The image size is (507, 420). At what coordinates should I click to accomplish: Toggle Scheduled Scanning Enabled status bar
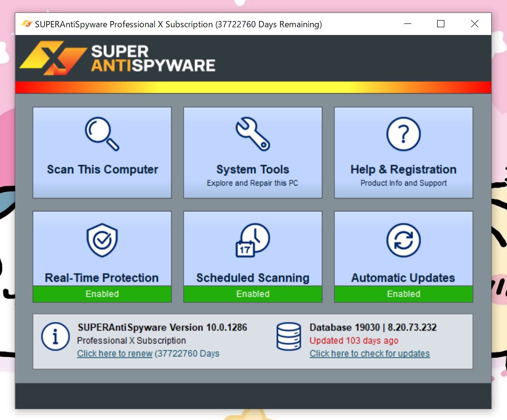click(x=253, y=294)
